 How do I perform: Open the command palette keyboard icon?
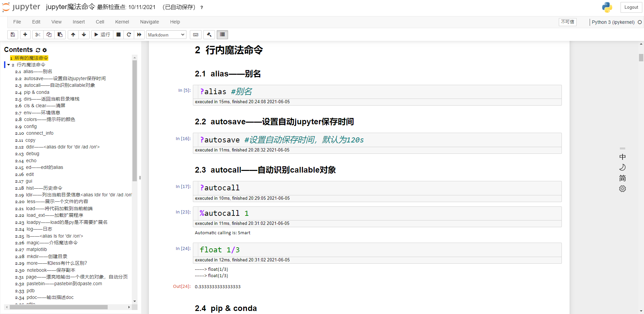[196, 35]
